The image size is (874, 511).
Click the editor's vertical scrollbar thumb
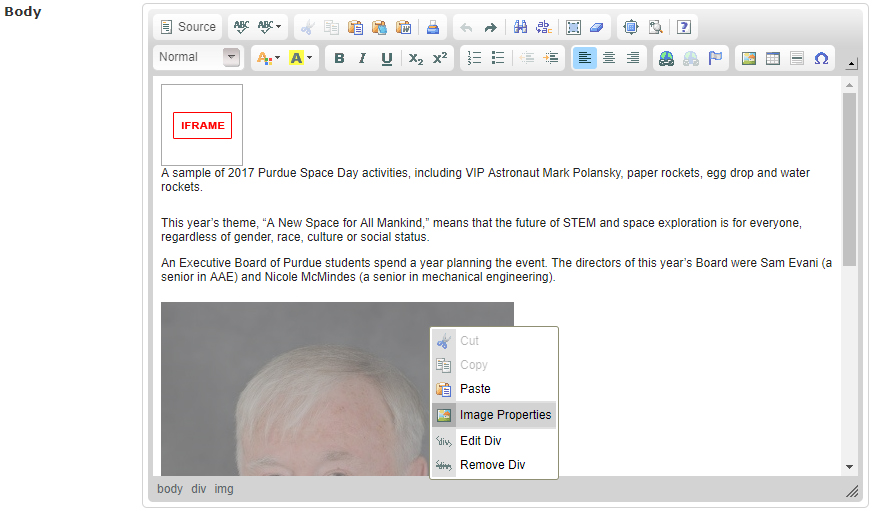[849, 180]
